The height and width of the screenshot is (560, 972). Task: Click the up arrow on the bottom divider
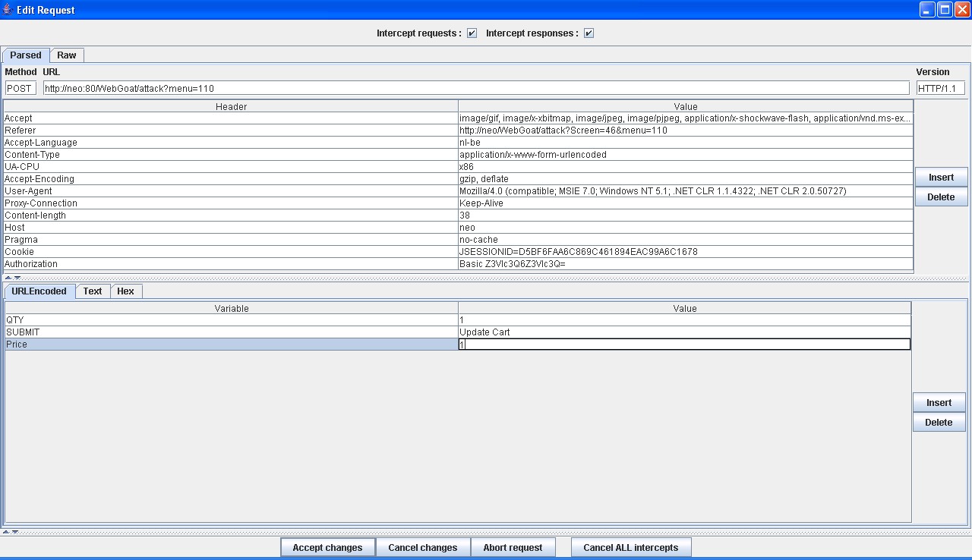pyautogui.click(x=7, y=531)
